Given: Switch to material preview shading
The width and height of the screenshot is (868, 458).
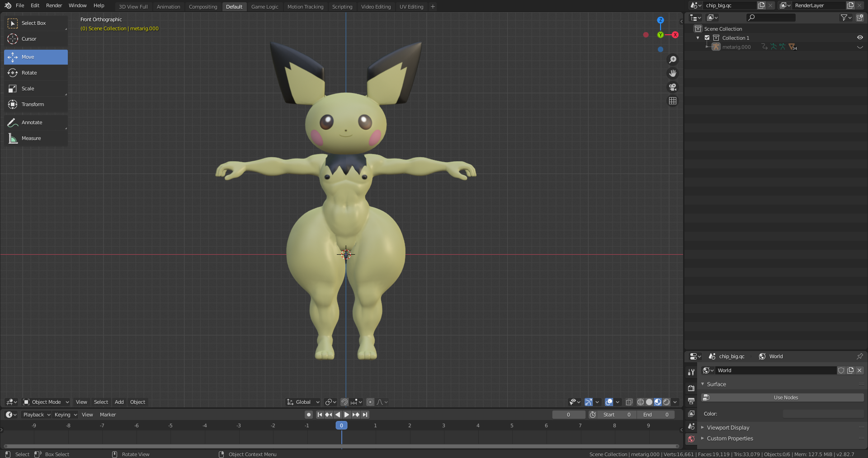Looking at the screenshot, I should (x=658, y=402).
